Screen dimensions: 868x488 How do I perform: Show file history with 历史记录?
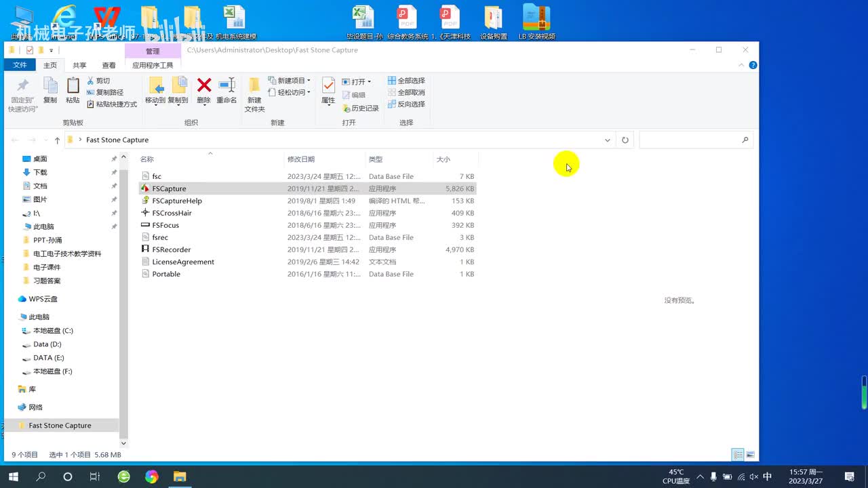coord(361,108)
